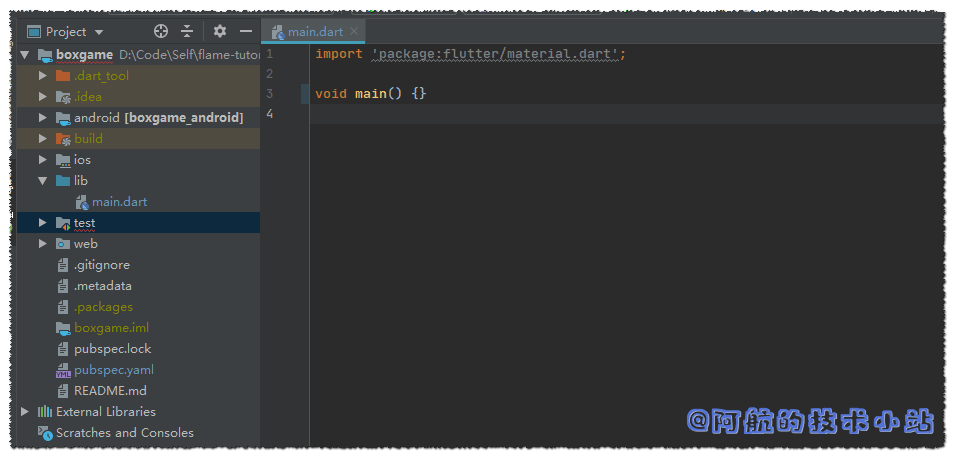The height and width of the screenshot is (458, 955).
Task: Expand the test folder
Action: click(42, 223)
